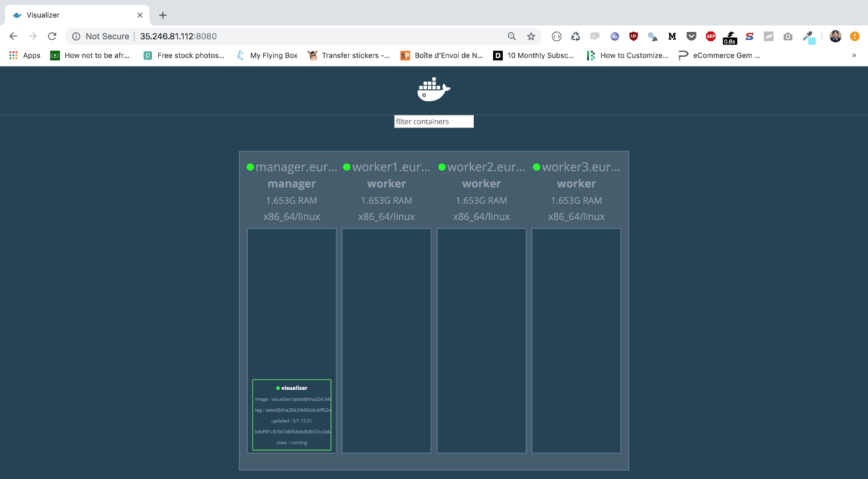Bookmark this page with the star
This screenshot has width=868, height=479.
click(531, 36)
